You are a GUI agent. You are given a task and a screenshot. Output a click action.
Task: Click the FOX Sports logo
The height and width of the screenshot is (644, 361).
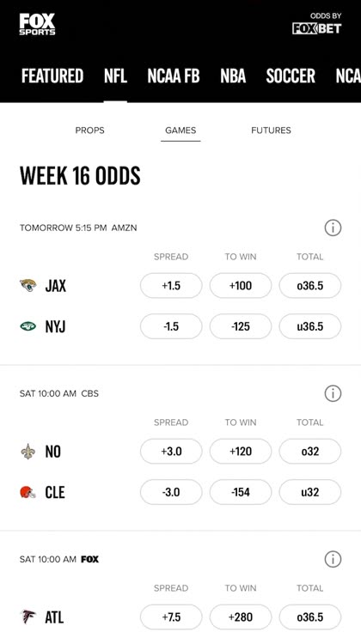pyautogui.click(x=37, y=24)
